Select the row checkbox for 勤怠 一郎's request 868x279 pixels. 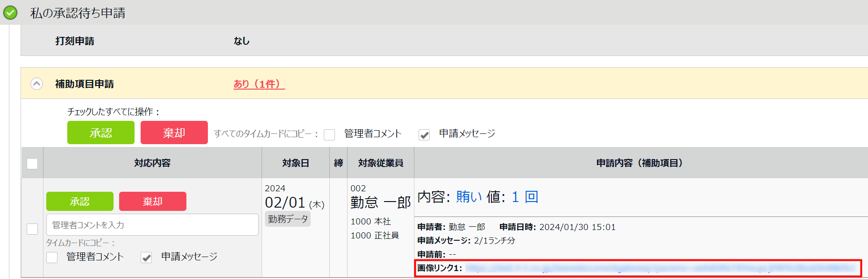point(32,229)
